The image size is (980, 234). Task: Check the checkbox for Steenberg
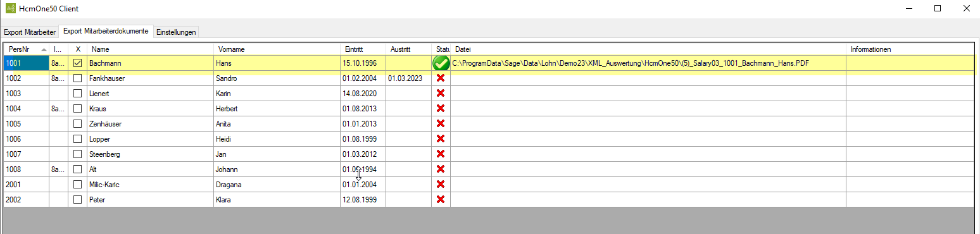coord(78,154)
